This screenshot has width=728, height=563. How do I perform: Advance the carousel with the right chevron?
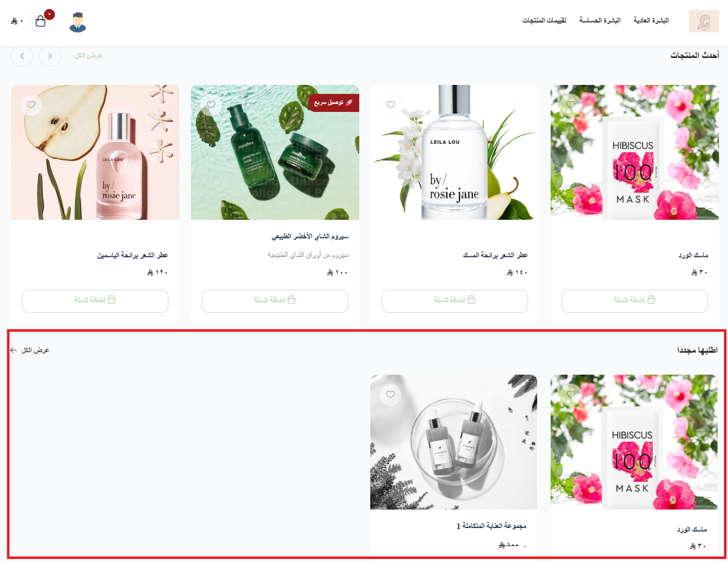point(50,56)
